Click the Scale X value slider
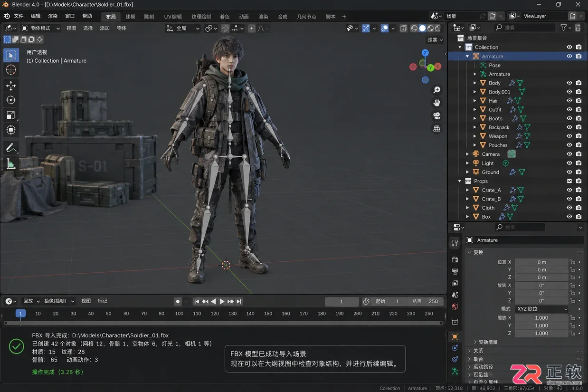The image size is (588, 392). pos(541,318)
